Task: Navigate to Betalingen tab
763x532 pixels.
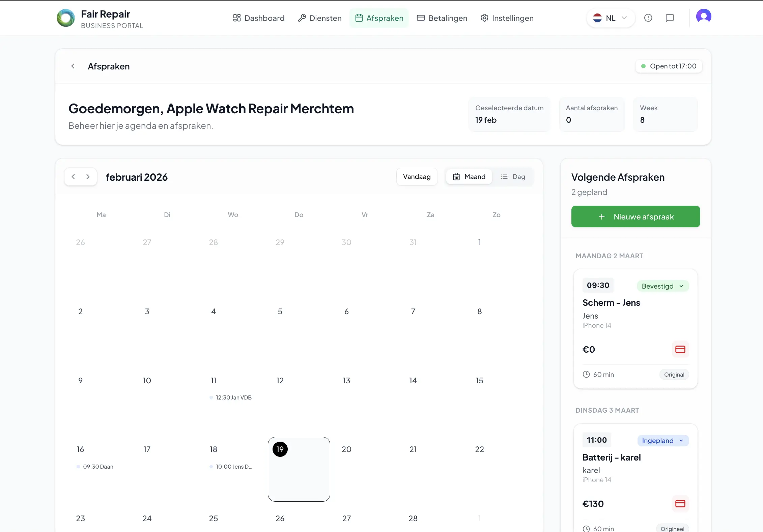Action: pyautogui.click(x=442, y=18)
